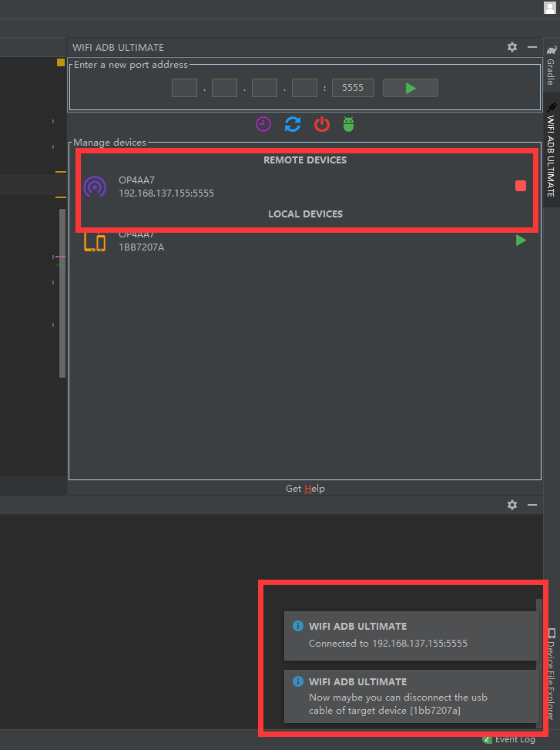Screen dimensions: 560x750
Task: Click the user account avatar icon
Action: pyautogui.click(x=549, y=8)
